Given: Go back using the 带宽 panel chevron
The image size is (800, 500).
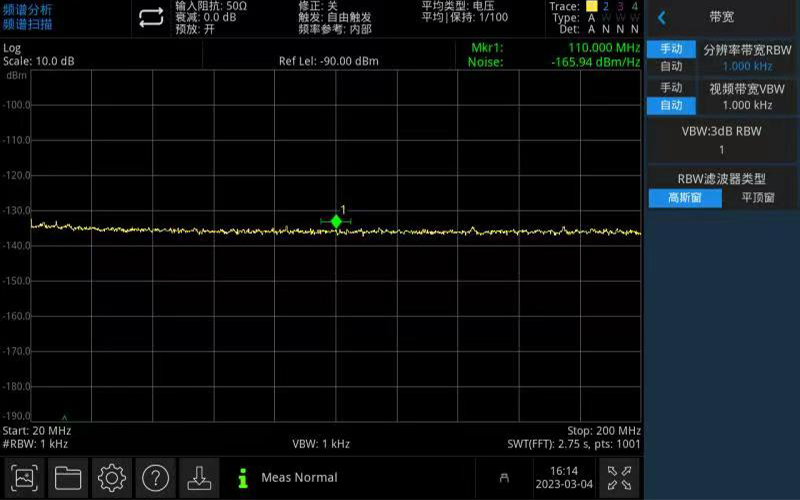Looking at the screenshot, I should [661, 17].
